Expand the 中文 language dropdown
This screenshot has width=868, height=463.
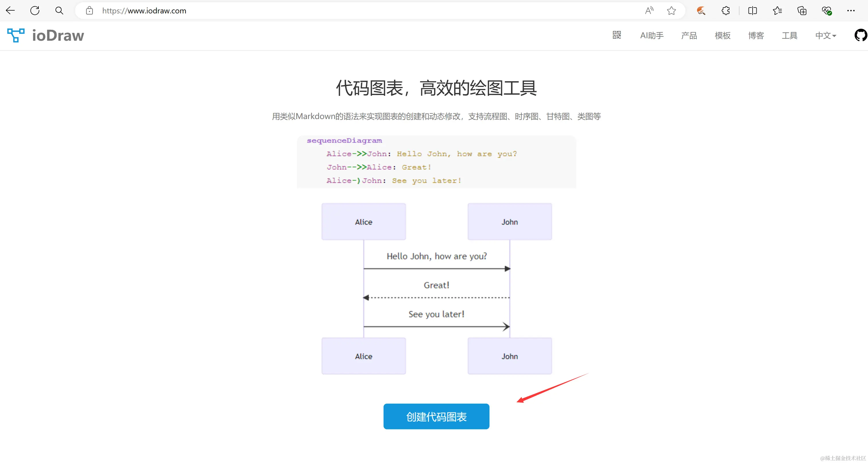(x=825, y=35)
